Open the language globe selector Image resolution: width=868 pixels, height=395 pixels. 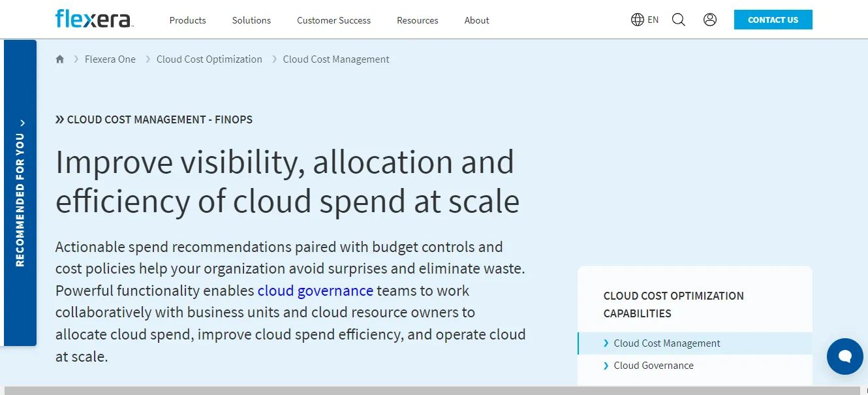tap(638, 20)
